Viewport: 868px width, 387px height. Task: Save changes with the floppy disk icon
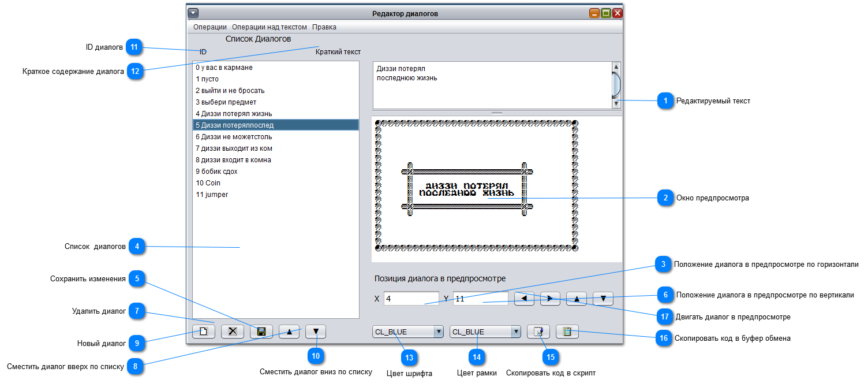261,332
